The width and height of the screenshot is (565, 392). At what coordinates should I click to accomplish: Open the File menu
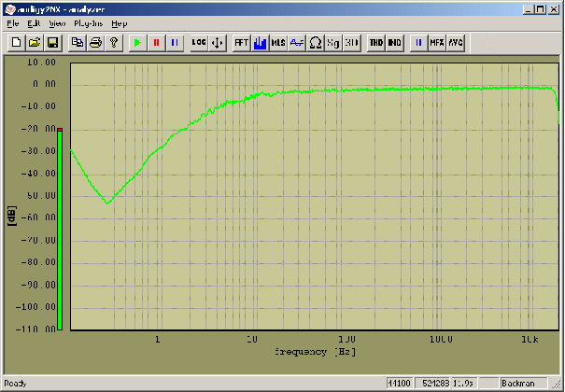[12, 21]
